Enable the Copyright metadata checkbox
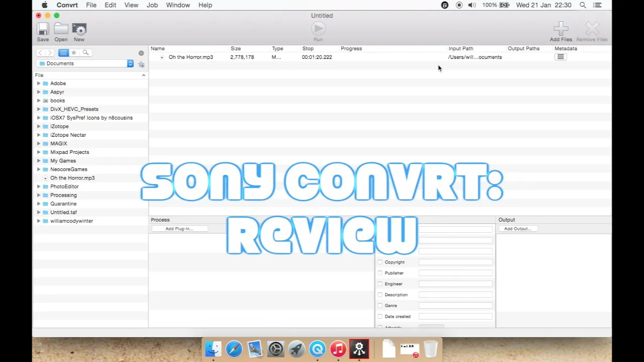Screen dimensions: 644x362 (380, 262)
